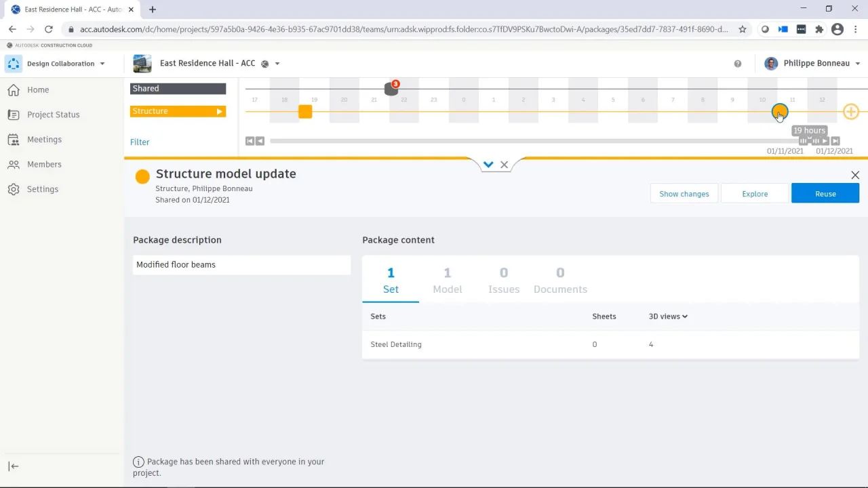This screenshot has width=868, height=488.
Task: Open Chrome profile account icon
Action: [837, 29]
